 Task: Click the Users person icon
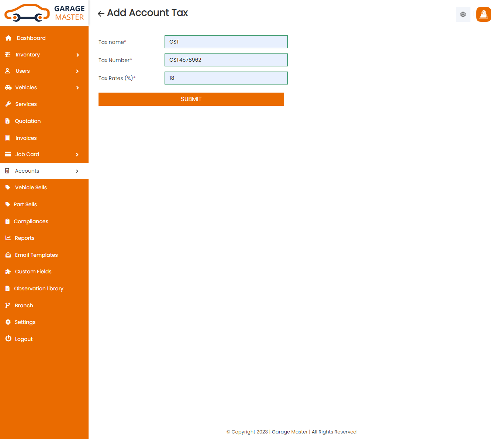8,71
